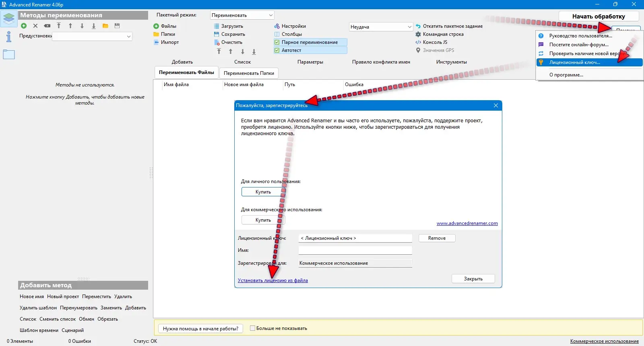
Task: Click the Лицензионный ключ input field
Action: point(355,238)
